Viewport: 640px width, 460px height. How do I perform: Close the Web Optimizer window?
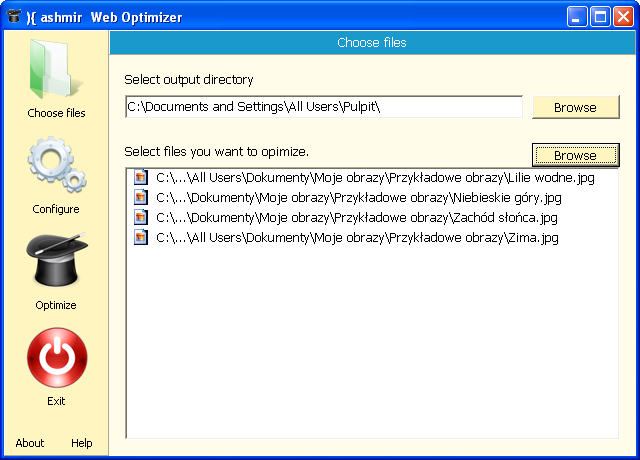pyautogui.click(x=623, y=16)
